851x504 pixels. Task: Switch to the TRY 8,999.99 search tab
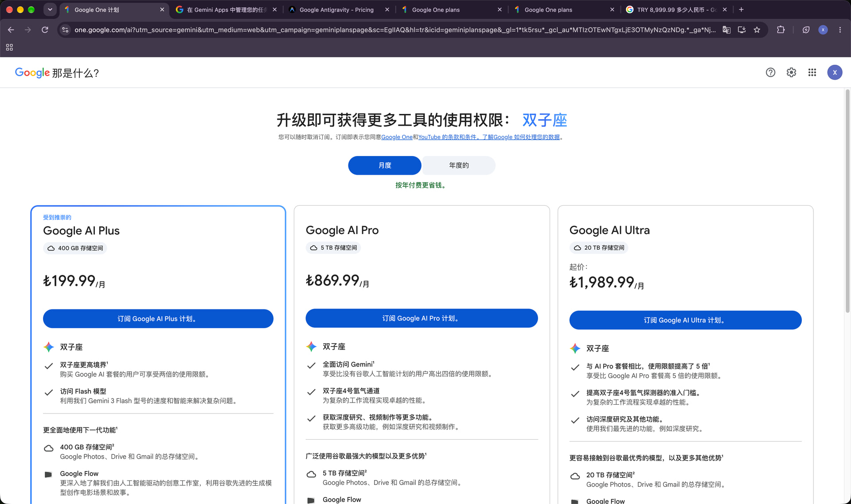pyautogui.click(x=676, y=9)
